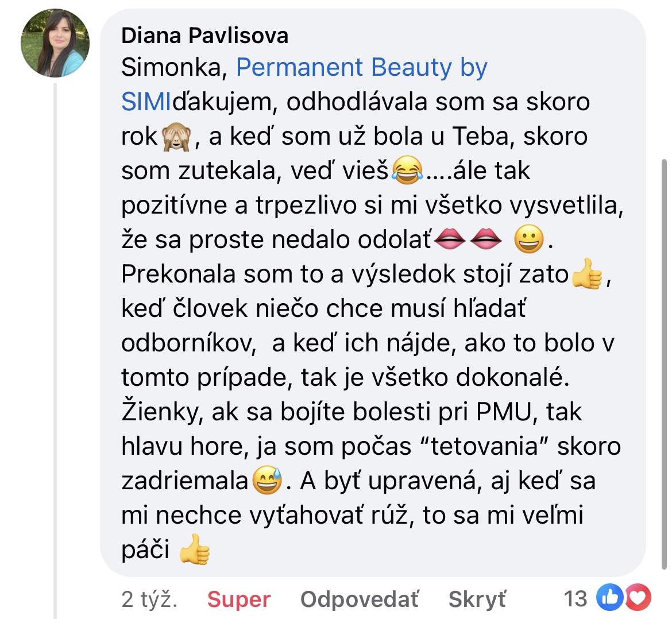
Task: Click the grinning face emoji
Action: (x=529, y=239)
